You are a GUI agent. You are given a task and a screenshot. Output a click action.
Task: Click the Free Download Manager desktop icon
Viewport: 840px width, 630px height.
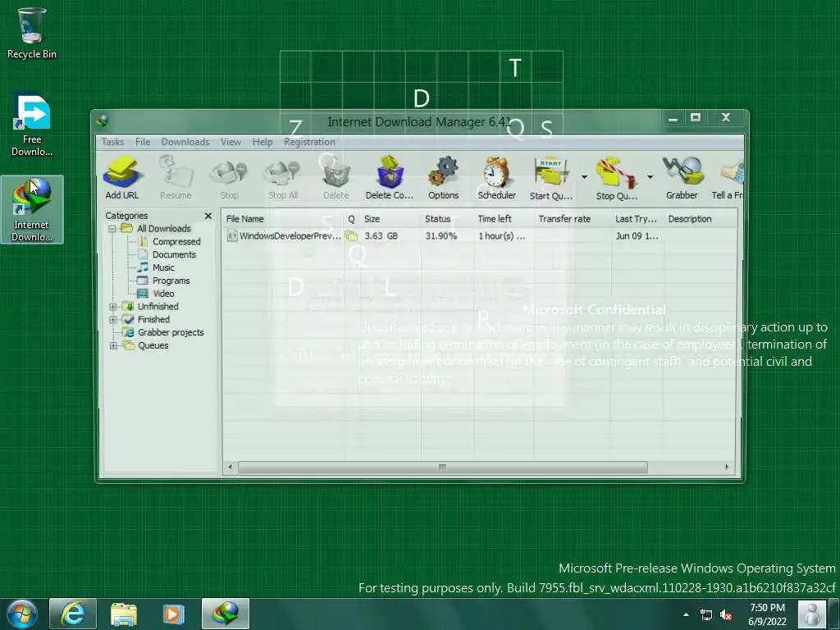tap(32, 126)
